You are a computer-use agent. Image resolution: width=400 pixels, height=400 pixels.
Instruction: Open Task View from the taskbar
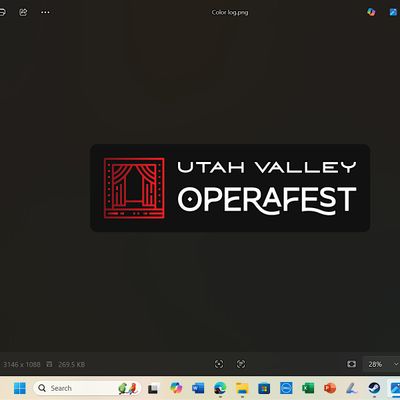coord(153,389)
